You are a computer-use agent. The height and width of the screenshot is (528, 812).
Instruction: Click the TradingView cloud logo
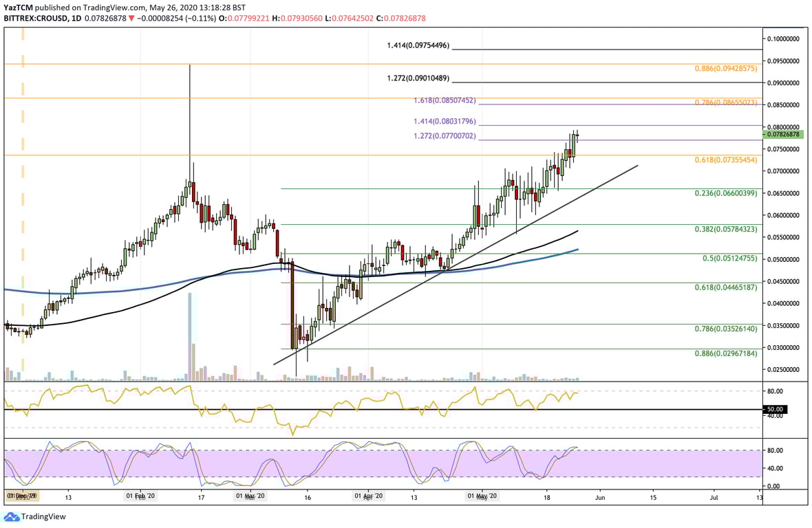click(11, 517)
